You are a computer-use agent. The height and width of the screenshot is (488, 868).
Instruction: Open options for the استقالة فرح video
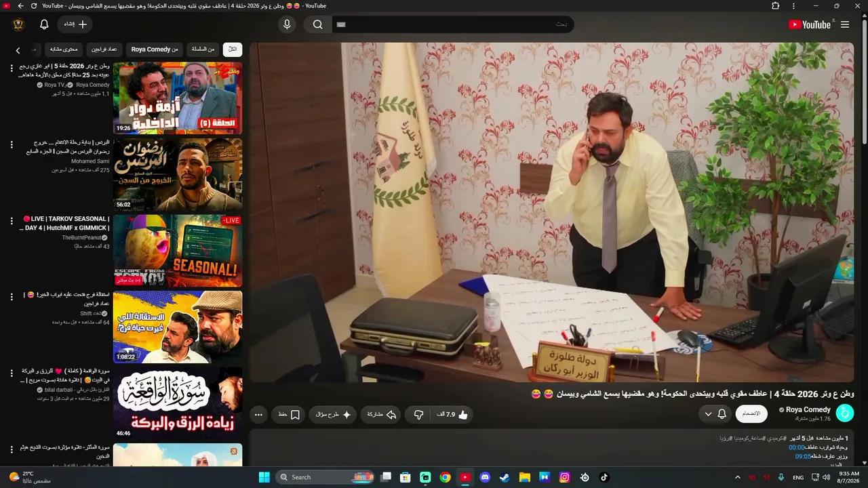(x=12, y=297)
